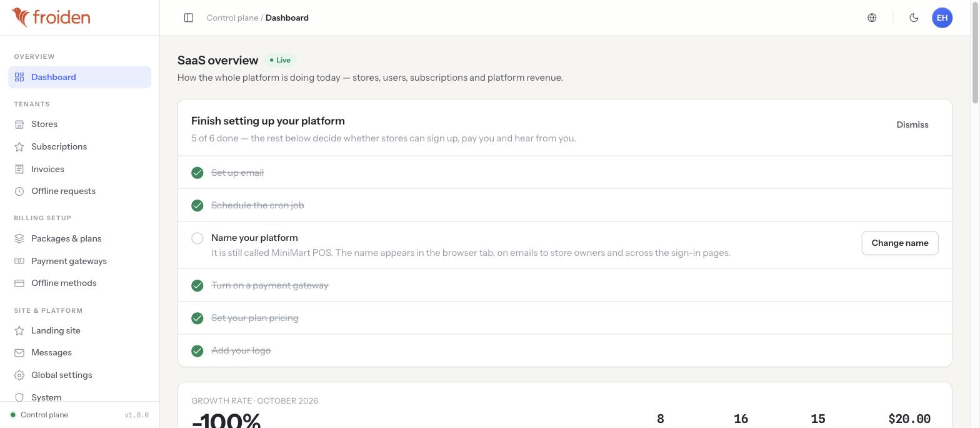Click the Offline methods card icon
Image resolution: width=980 pixels, height=428 pixels.
coord(19,283)
